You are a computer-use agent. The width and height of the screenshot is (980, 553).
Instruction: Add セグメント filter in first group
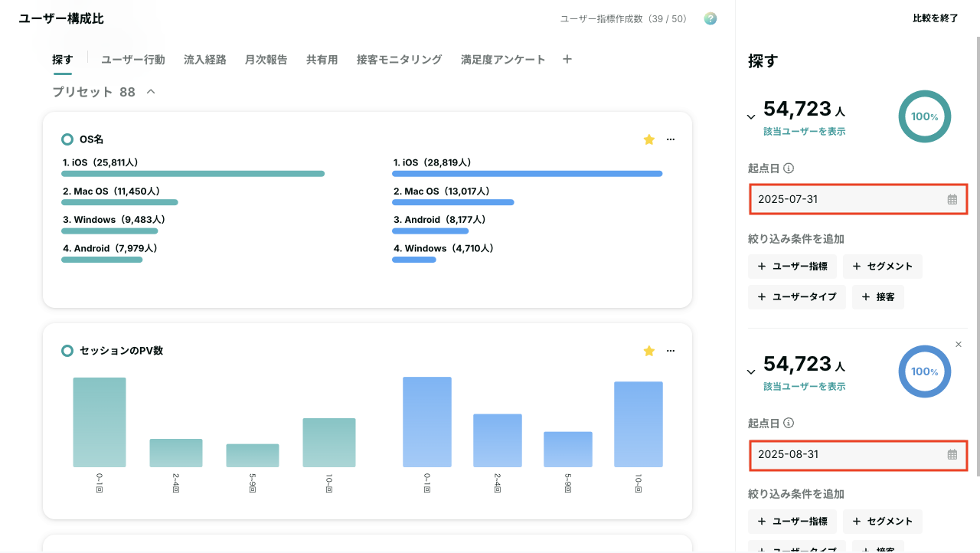(x=883, y=267)
